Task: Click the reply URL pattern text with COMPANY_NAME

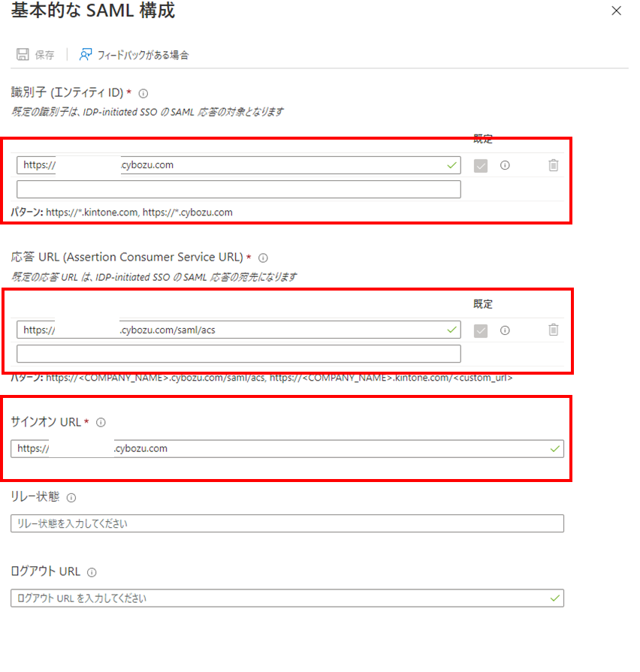Action: 261,378
